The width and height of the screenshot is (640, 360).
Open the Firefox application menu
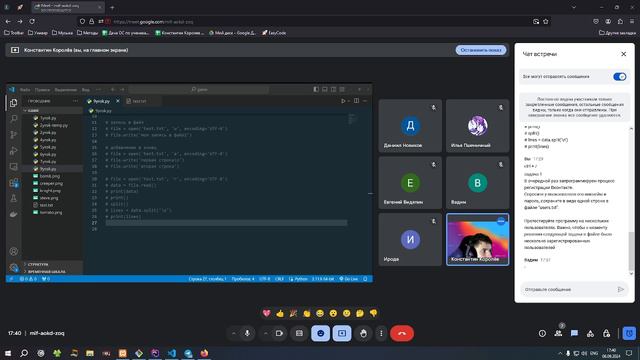[632, 21]
